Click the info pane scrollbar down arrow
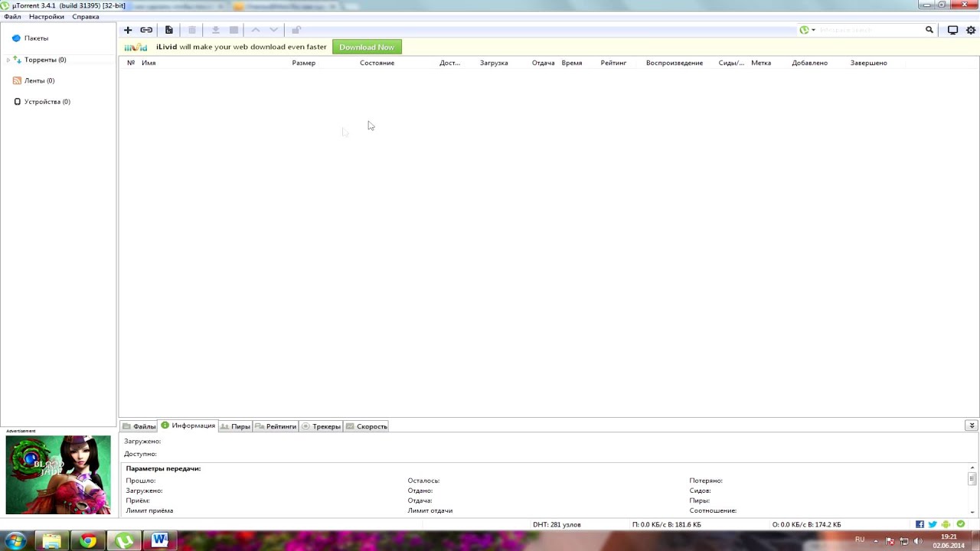 click(x=972, y=512)
